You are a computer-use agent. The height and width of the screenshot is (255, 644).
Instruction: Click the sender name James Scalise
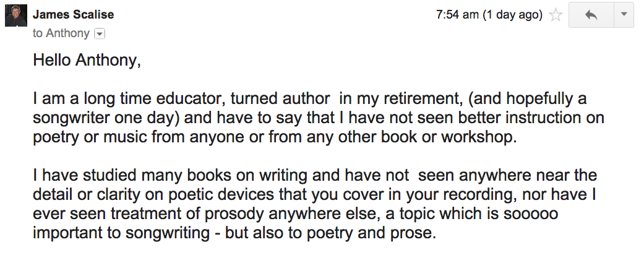coord(73,14)
